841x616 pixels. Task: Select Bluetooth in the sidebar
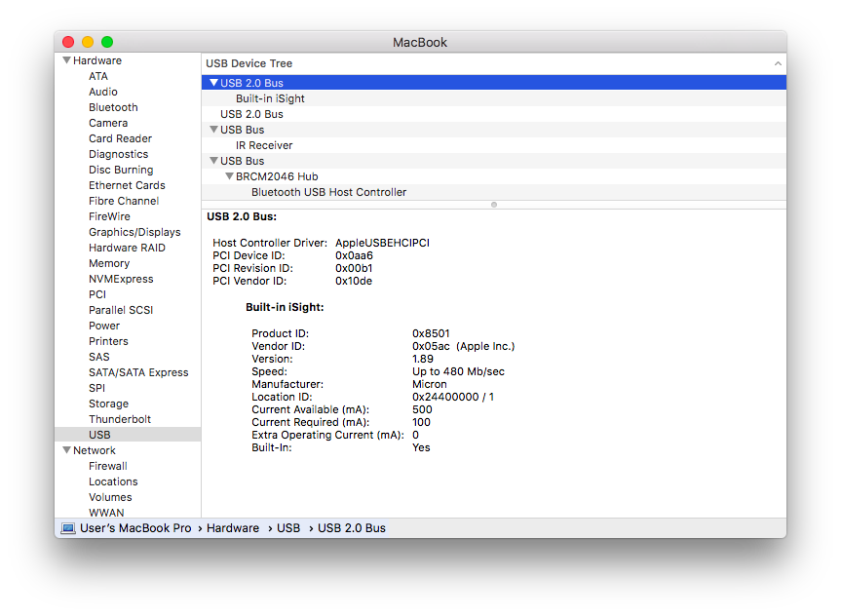(x=113, y=107)
